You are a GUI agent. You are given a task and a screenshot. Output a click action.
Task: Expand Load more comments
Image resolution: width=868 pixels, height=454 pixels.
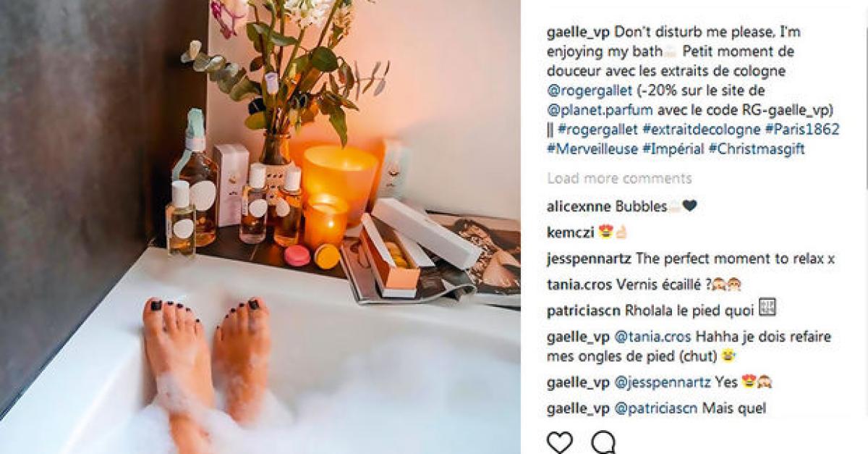point(619,178)
